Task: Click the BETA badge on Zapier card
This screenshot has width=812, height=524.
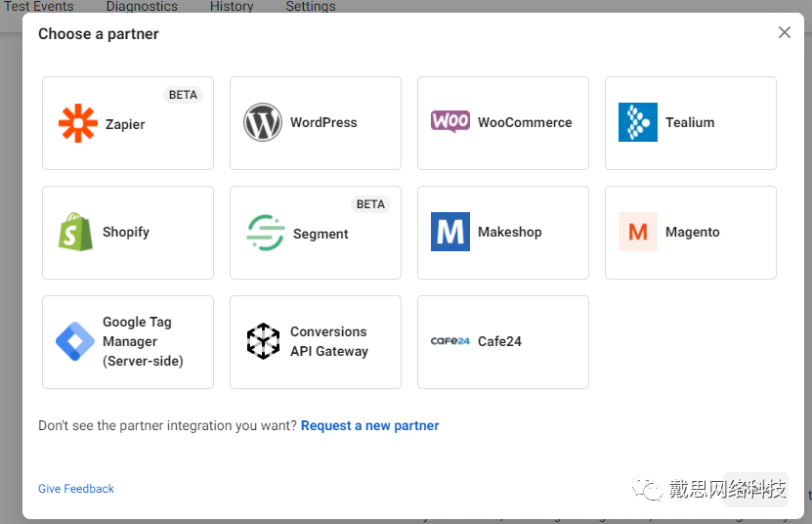Action: pyautogui.click(x=183, y=95)
